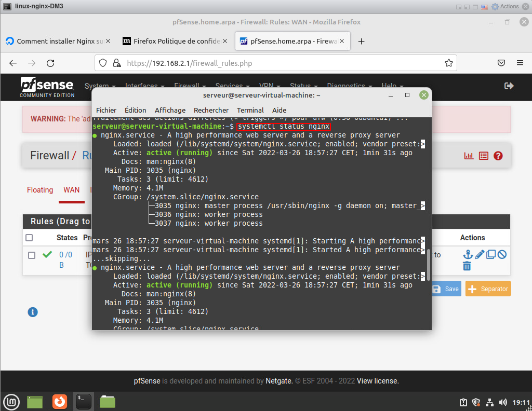This screenshot has height=411, width=532.
Task: Click the orange Separator button
Action: point(488,289)
